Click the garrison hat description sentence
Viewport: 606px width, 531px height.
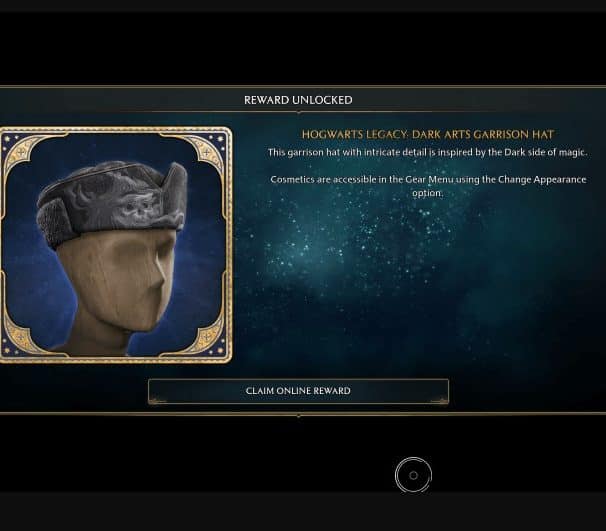(x=427, y=152)
